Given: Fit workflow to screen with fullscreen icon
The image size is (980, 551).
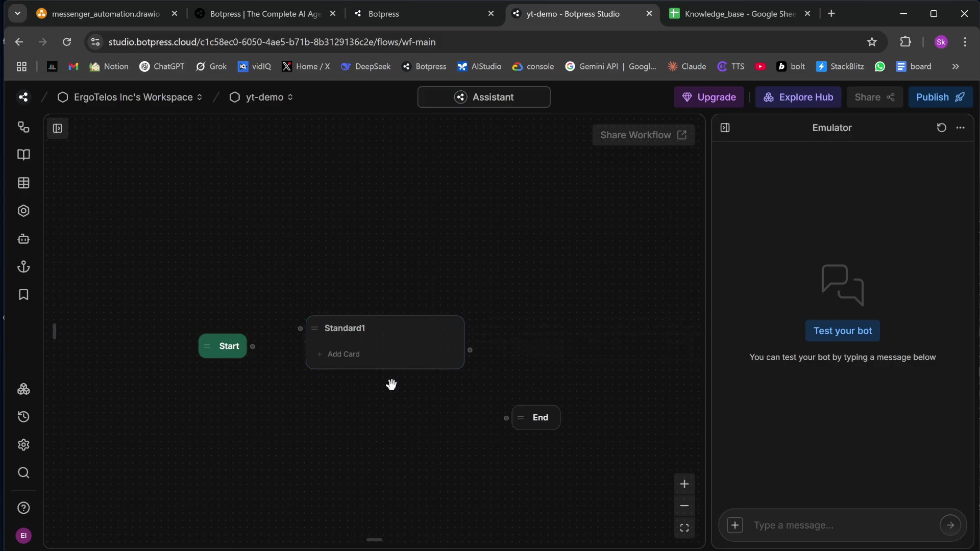Looking at the screenshot, I should tap(684, 528).
